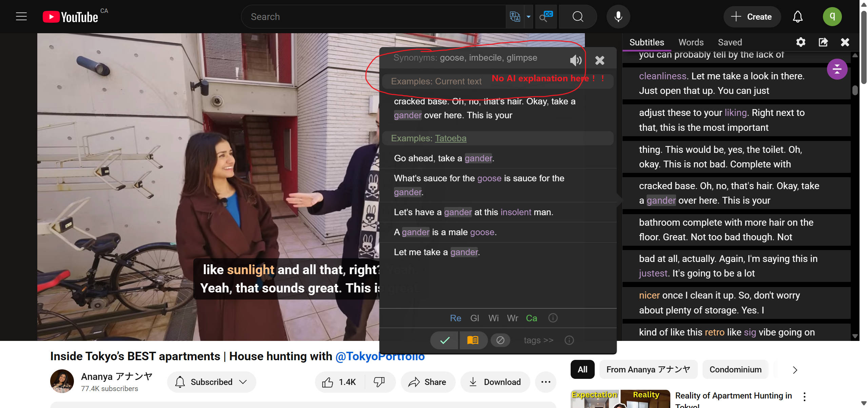Play audio pronunciation of gander
This screenshot has width=868, height=408.
coord(575,60)
